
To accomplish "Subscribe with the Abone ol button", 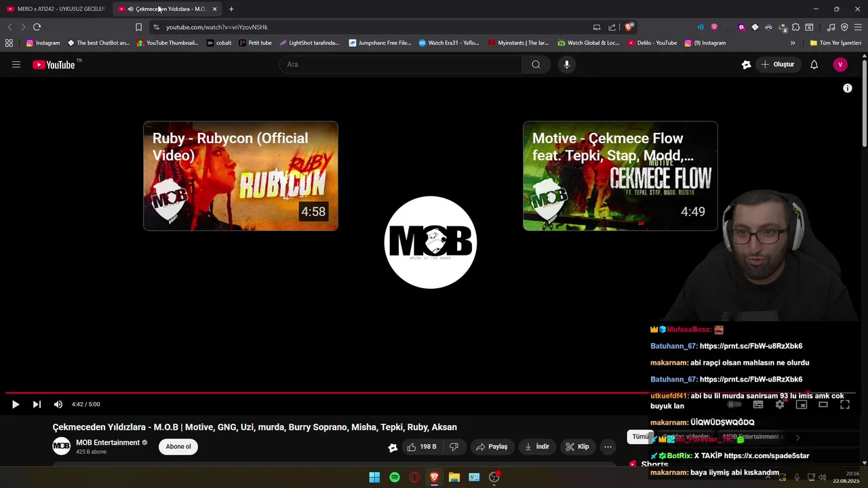I will 178,447.
